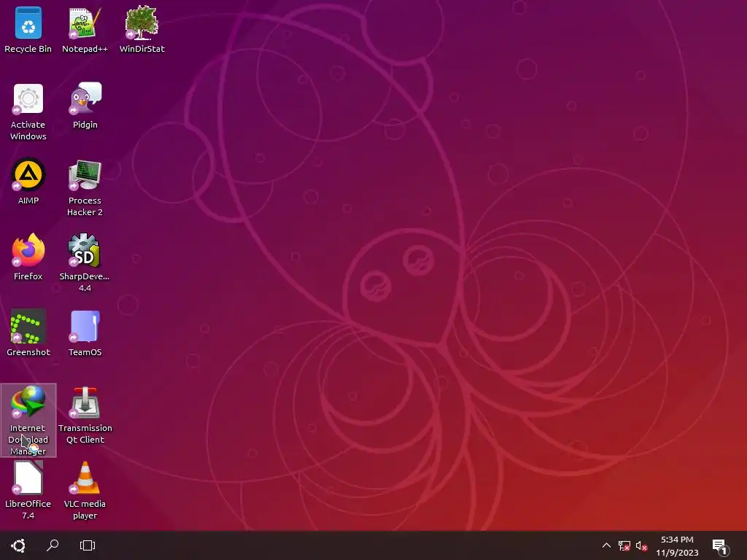Viewport: 747px width, 560px height.
Task: Open Transmission Qt Client shortcut
Action: pos(85,415)
